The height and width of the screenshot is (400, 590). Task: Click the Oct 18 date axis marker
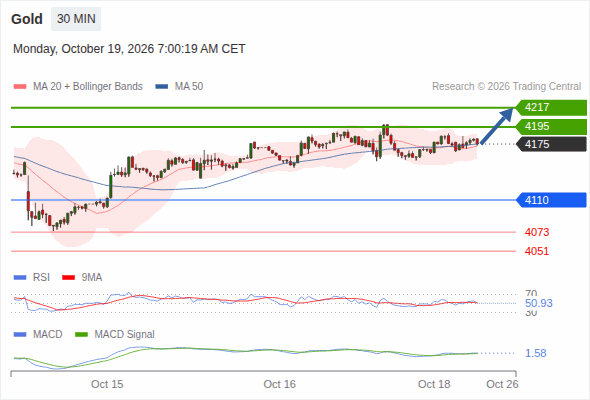tap(434, 384)
